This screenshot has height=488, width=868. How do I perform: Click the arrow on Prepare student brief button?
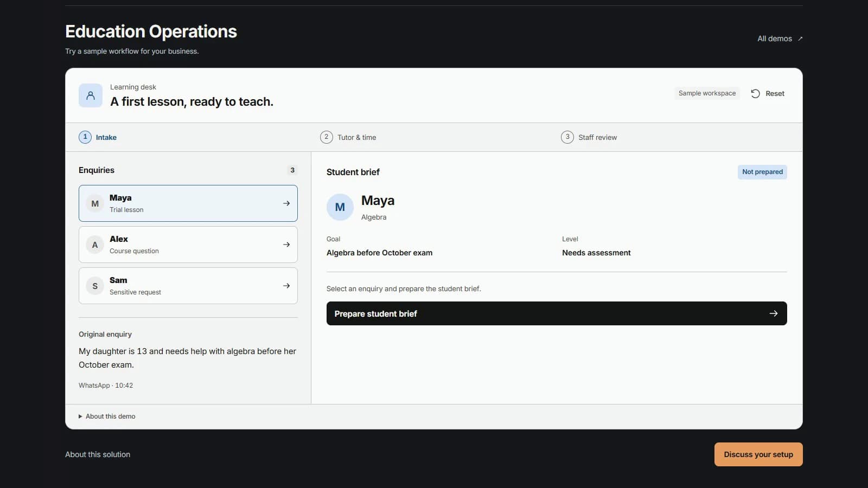[774, 313]
